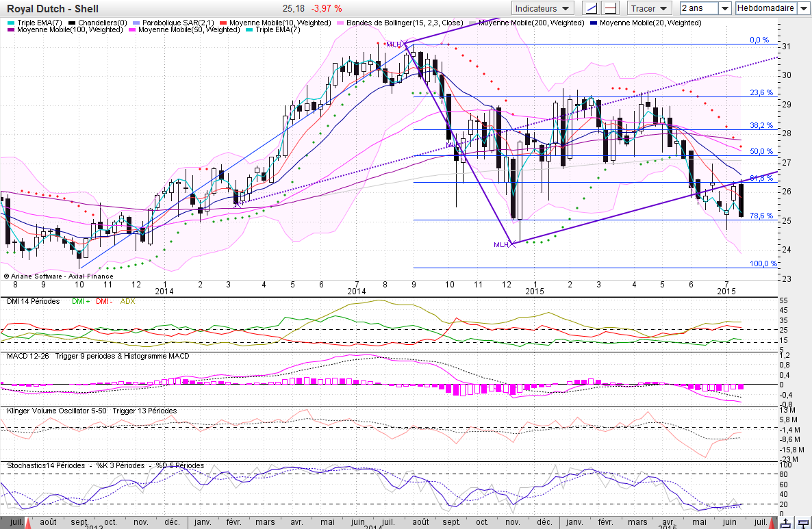Select the Moyenne Mobile(10, Weighted) legend entry
Screen dimensions: 812x529
(x=275, y=23)
